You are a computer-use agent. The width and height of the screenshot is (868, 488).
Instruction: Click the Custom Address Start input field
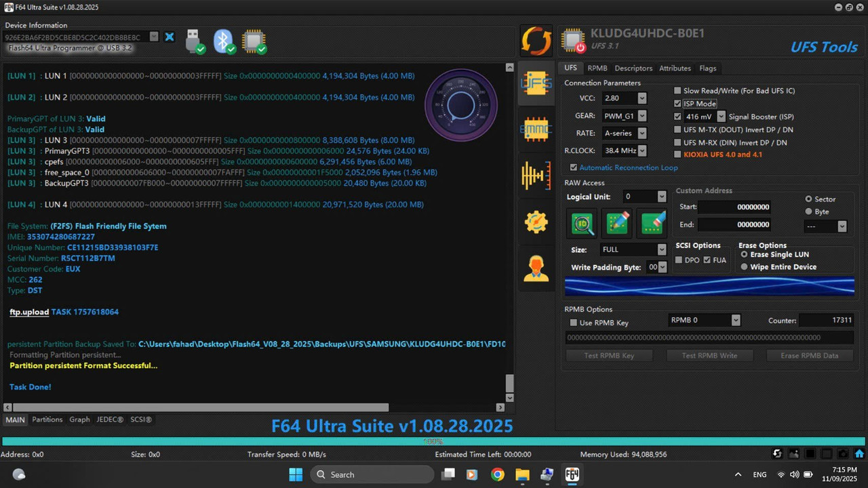[x=735, y=207]
